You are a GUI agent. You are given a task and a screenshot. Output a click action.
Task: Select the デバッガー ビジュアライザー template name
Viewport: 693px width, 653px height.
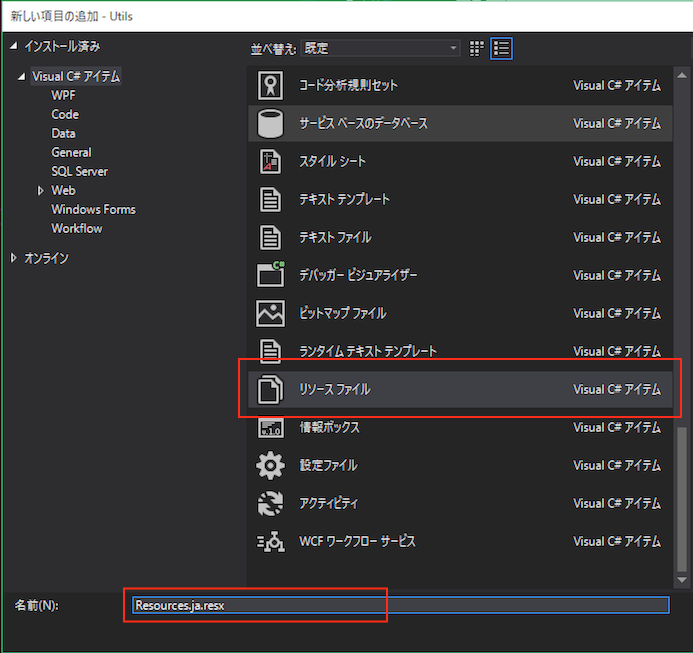point(358,275)
